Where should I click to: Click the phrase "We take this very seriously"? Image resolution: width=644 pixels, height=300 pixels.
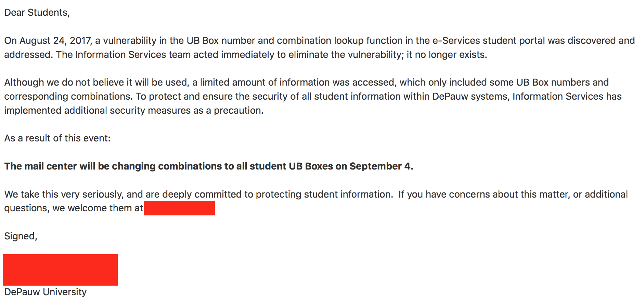tap(63, 195)
